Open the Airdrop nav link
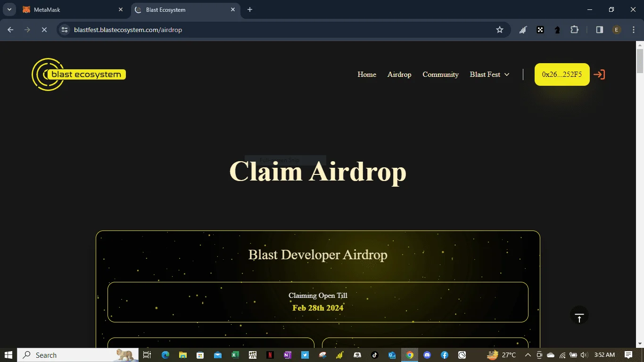644x362 pixels. coord(399,74)
